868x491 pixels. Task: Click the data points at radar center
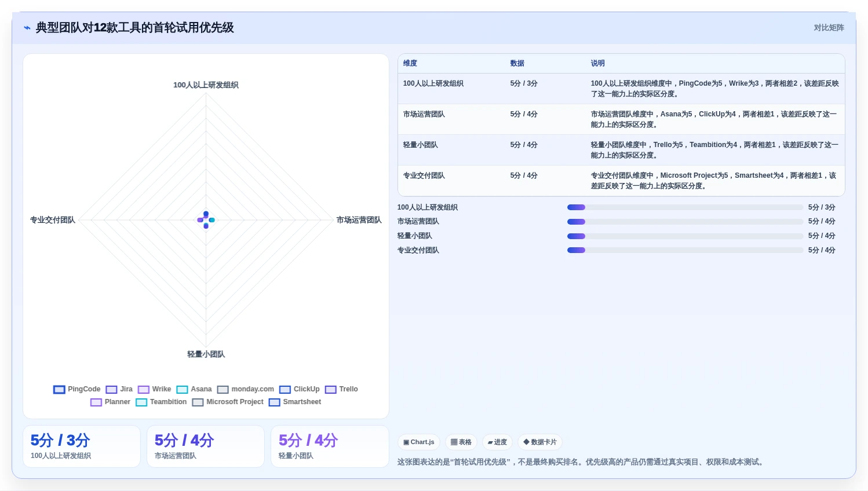(x=206, y=220)
